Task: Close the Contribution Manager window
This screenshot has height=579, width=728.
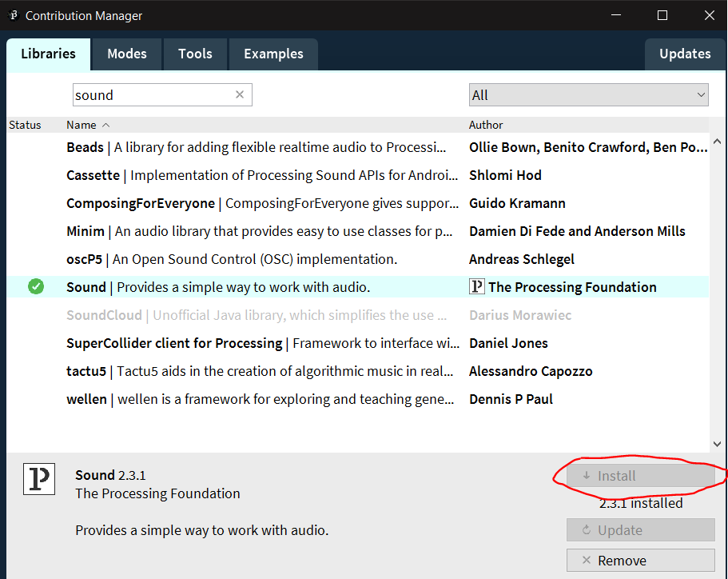Action: point(709,15)
